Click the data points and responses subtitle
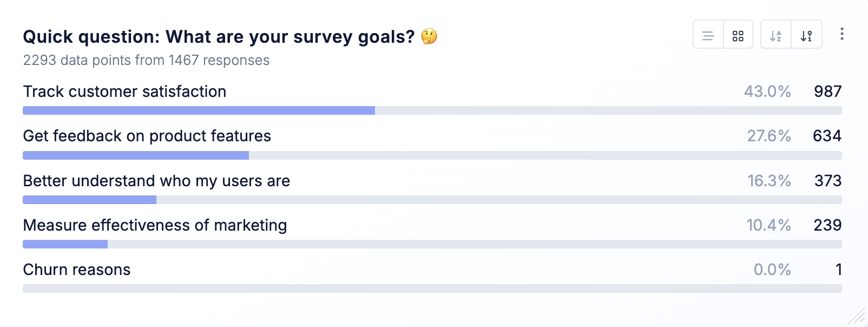The height and width of the screenshot is (327, 868). (146, 60)
